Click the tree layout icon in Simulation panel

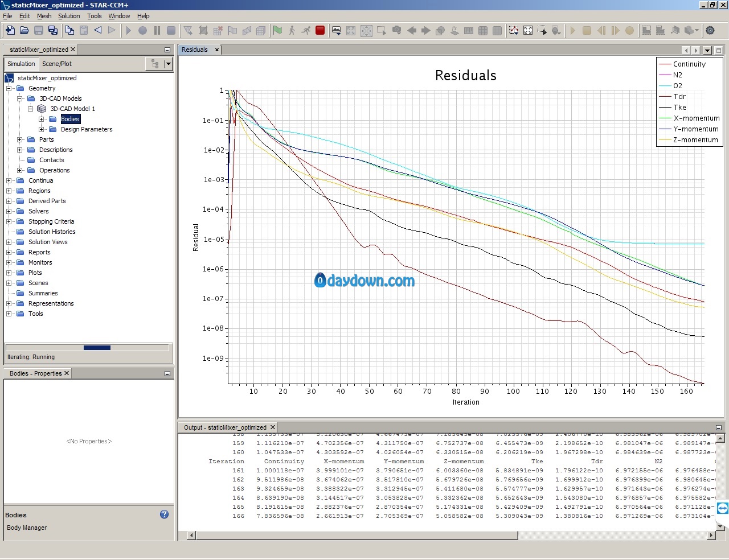coord(155,64)
